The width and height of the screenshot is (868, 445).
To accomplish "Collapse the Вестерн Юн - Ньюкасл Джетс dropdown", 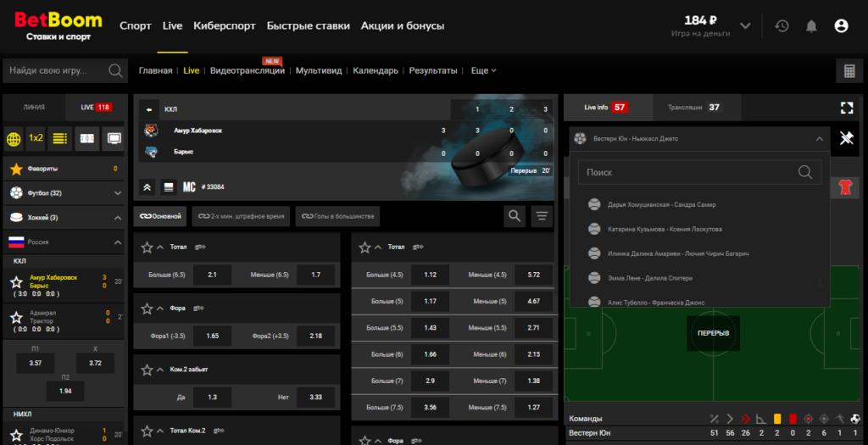I will point(820,139).
